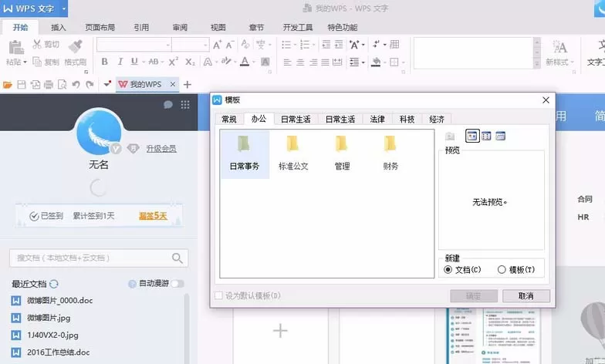Select the 模板(T) radio button

[502, 270]
